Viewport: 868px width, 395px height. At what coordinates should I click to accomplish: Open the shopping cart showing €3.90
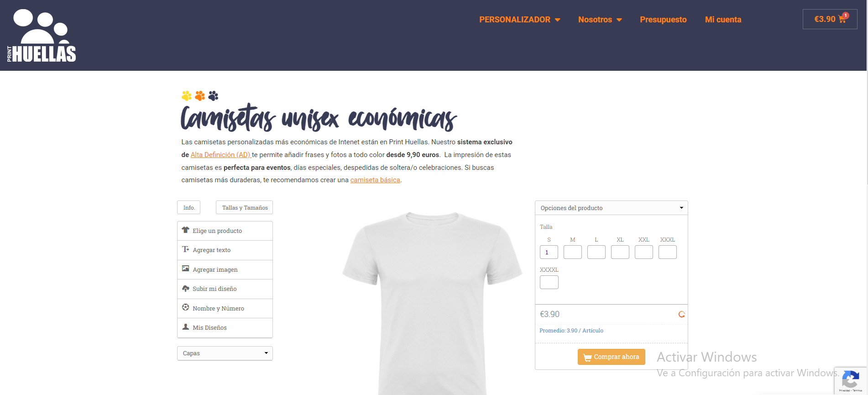pos(830,19)
